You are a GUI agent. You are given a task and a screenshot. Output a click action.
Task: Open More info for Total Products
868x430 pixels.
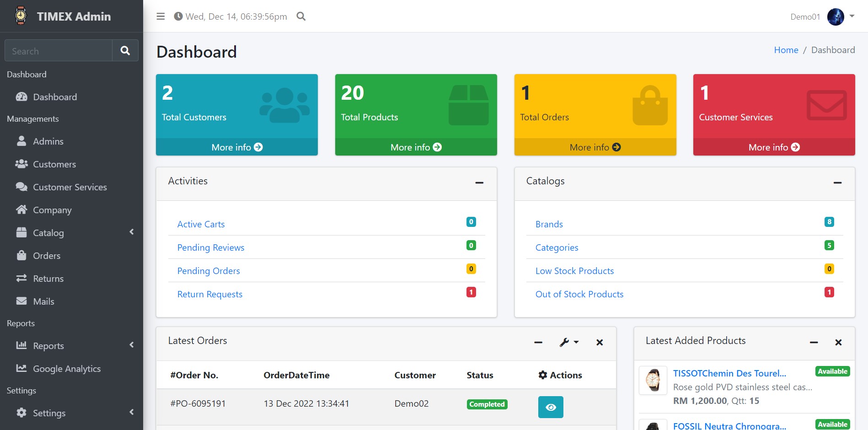click(x=416, y=147)
